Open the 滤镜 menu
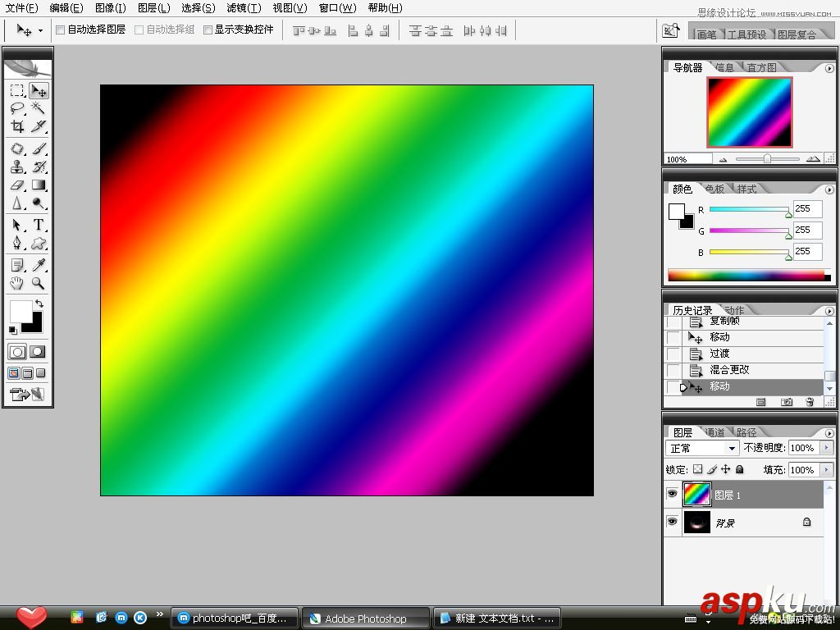The image size is (840, 630). pyautogui.click(x=244, y=8)
